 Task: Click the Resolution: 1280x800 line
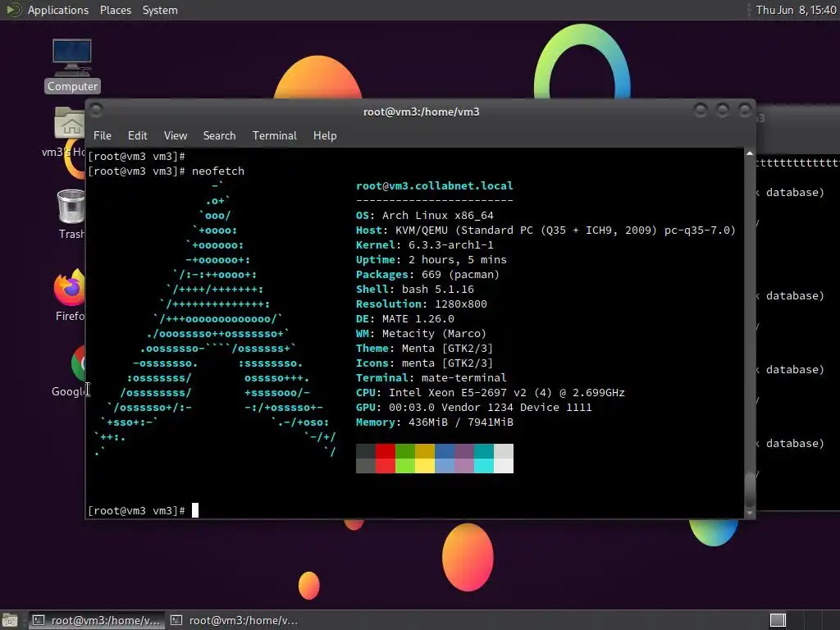422,304
